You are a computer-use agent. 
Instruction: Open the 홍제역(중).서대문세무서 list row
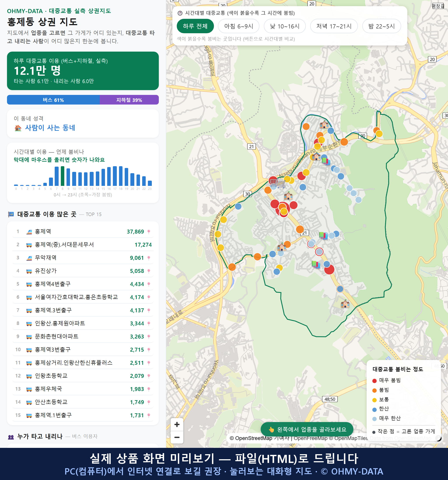pyautogui.click(x=83, y=244)
